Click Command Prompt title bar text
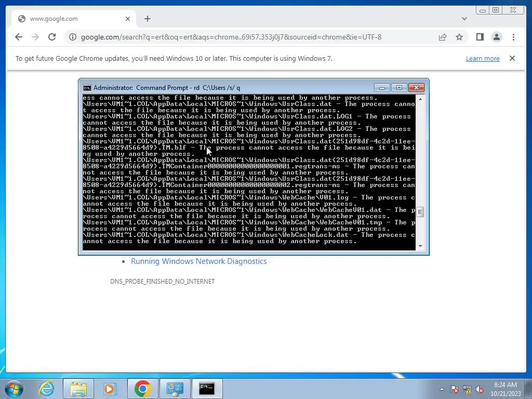Screen dimensions: 532x399 pyautogui.click(x=167, y=88)
